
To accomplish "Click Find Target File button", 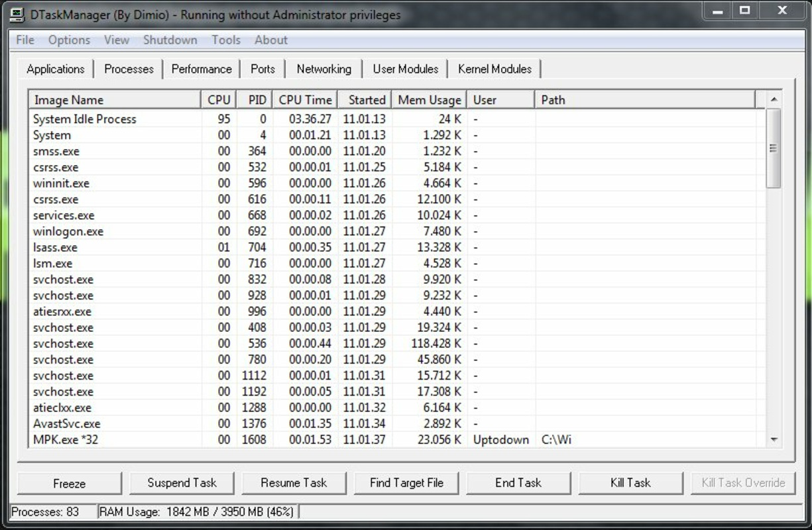I will 406,483.
